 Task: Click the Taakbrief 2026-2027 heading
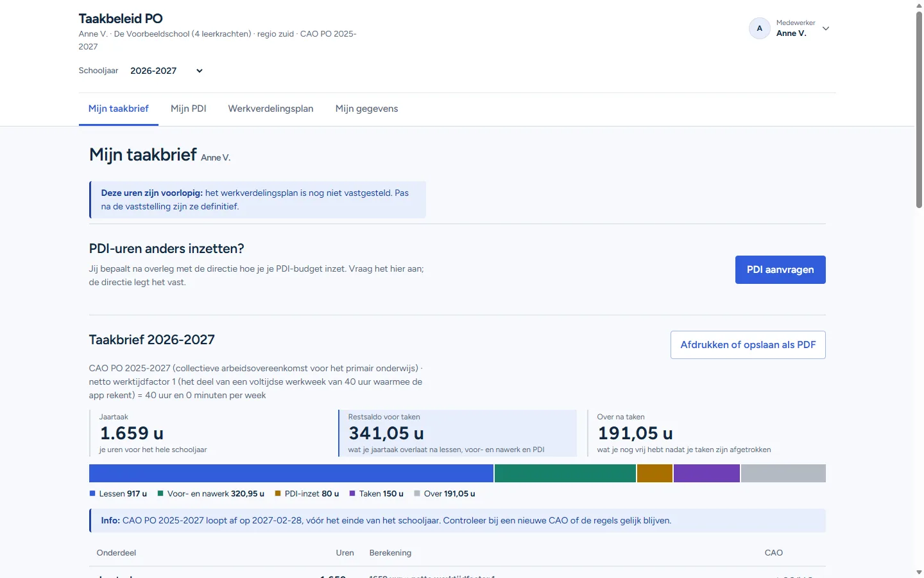coord(152,340)
